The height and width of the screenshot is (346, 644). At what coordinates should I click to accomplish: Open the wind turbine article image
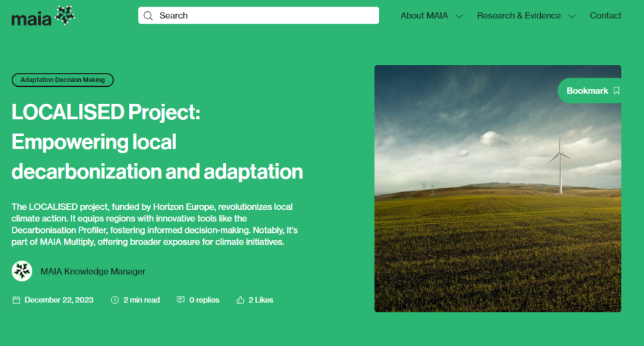pos(497,189)
